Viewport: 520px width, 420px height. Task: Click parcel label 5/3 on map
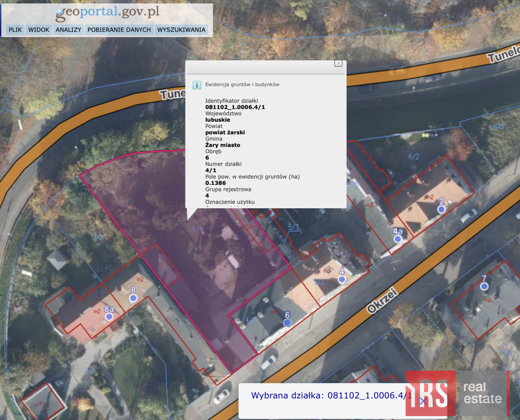293,226
